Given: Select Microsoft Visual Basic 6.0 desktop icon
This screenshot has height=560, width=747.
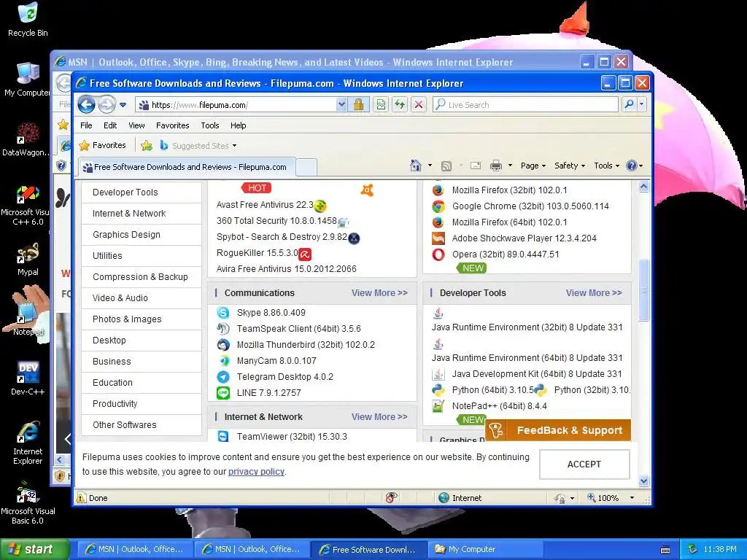Looking at the screenshot, I should tap(28, 502).
